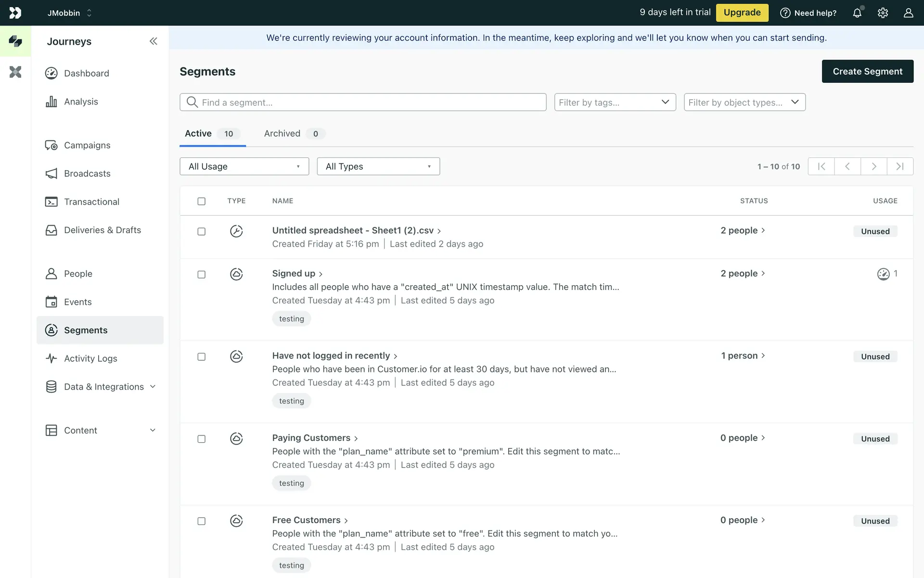Jump to last page arrow icon

tap(899, 166)
